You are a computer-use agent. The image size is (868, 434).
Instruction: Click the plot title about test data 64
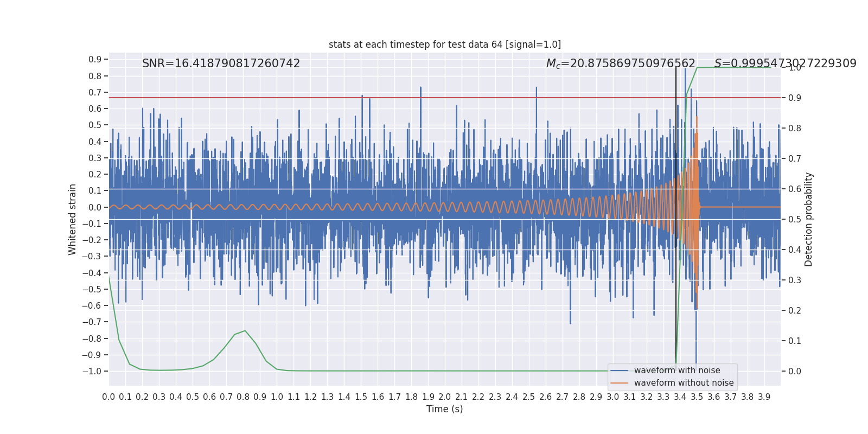pos(444,44)
